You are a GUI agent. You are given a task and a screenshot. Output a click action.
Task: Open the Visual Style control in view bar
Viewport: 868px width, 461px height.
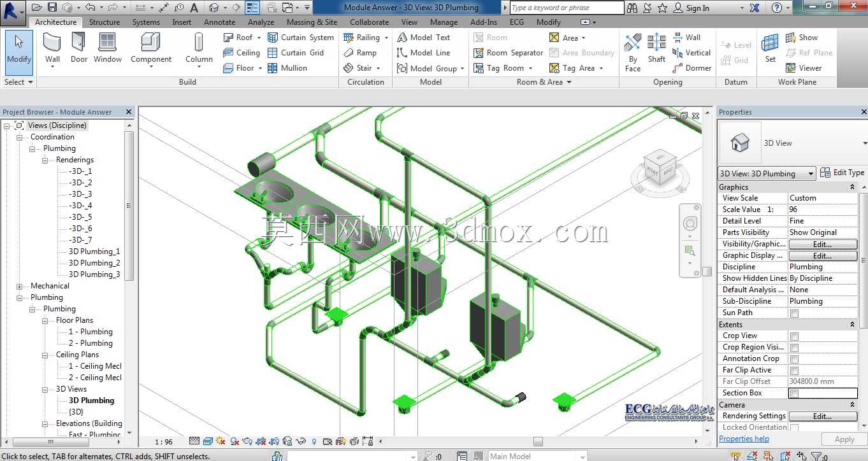[x=207, y=441]
